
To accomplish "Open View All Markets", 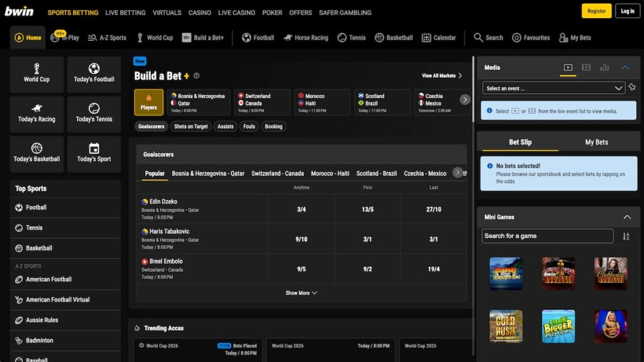I will pyautogui.click(x=442, y=75).
